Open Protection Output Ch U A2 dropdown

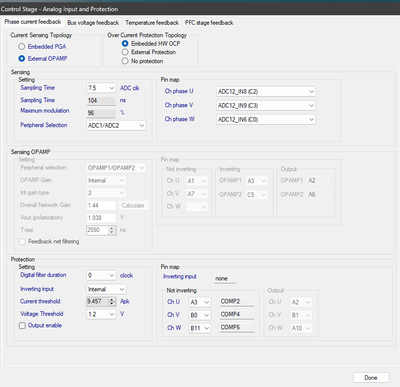pyautogui.click(x=301, y=302)
